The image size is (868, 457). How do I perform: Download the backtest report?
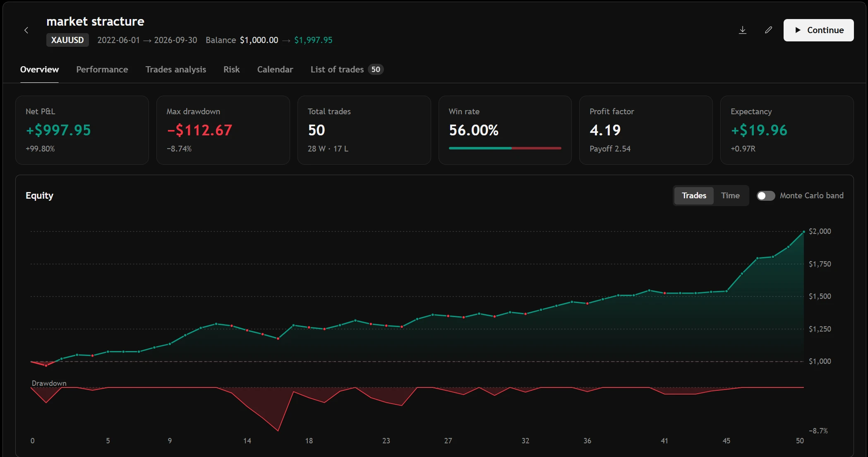click(x=743, y=30)
